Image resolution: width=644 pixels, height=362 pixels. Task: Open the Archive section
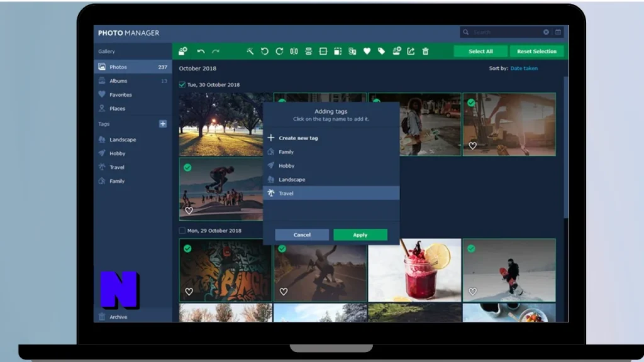click(x=133, y=317)
